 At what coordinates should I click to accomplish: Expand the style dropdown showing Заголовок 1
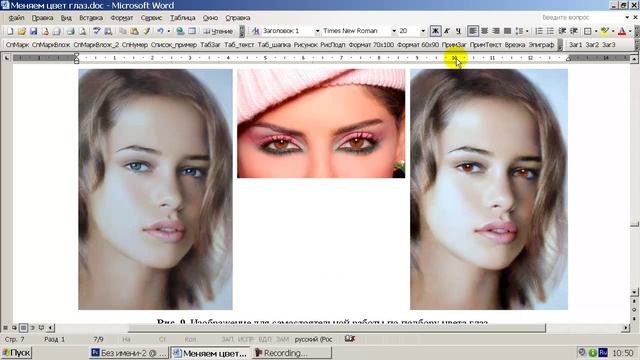point(317,31)
